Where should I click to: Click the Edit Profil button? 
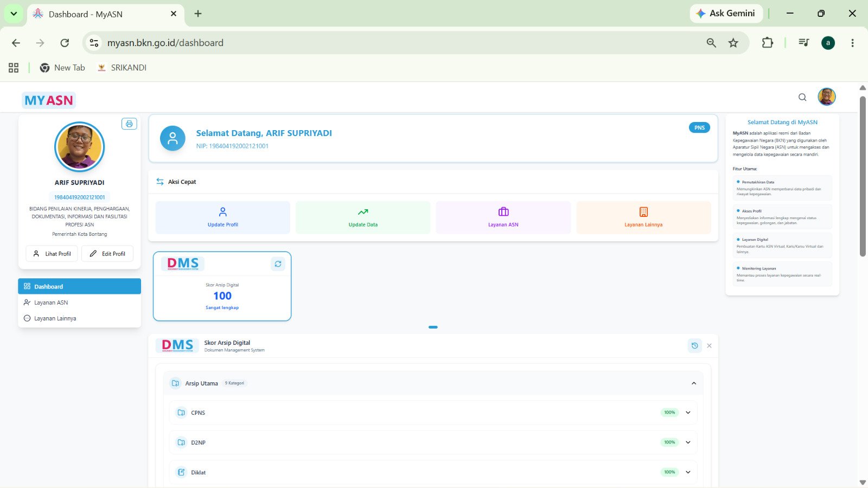[x=107, y=254]
